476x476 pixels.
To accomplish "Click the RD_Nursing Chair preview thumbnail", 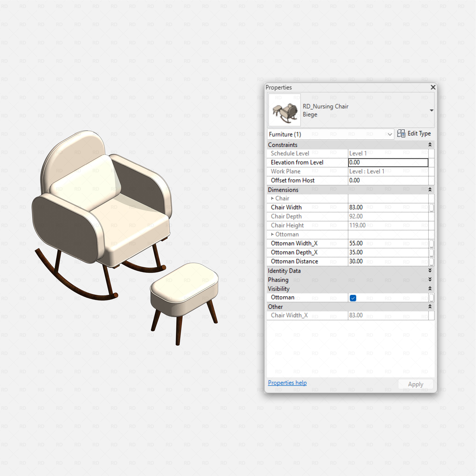I will [284, 110].
